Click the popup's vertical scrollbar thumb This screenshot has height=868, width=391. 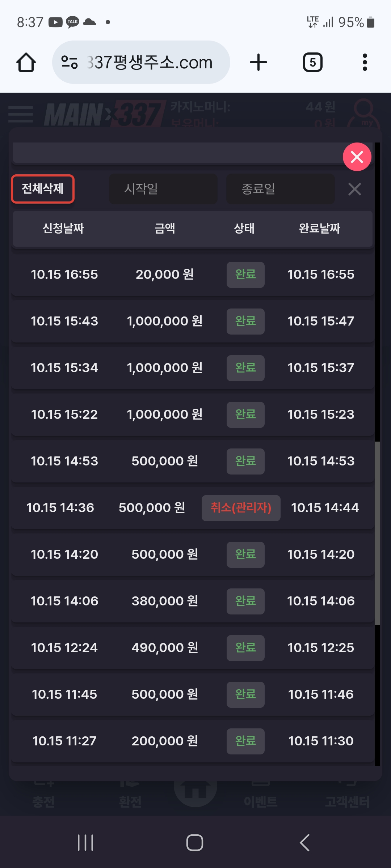[x=377, y=533]
